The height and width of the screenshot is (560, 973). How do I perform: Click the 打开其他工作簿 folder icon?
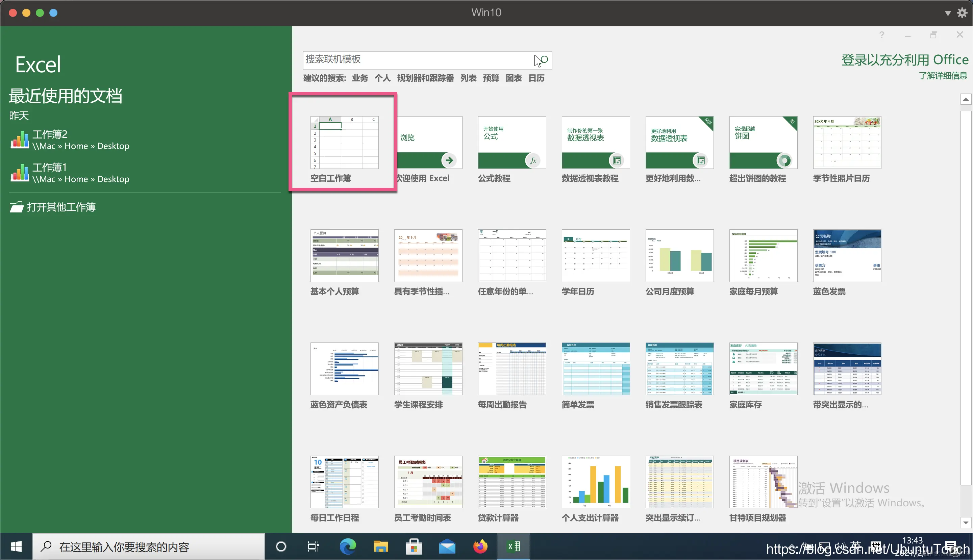[x=17, y=207]
